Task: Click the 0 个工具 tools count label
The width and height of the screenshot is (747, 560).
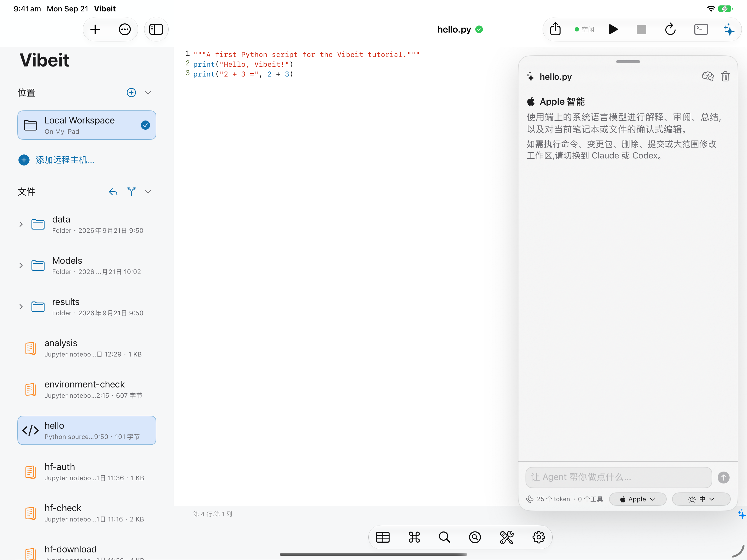Action: [x=590, y=499]
